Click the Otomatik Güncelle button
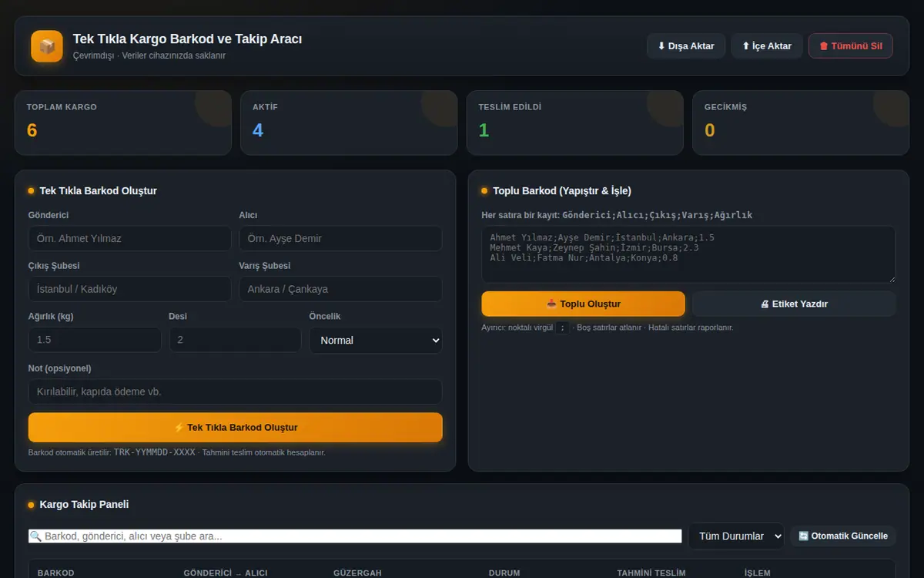The width and height of the screenshot is (924, 578). click(843, 536)
